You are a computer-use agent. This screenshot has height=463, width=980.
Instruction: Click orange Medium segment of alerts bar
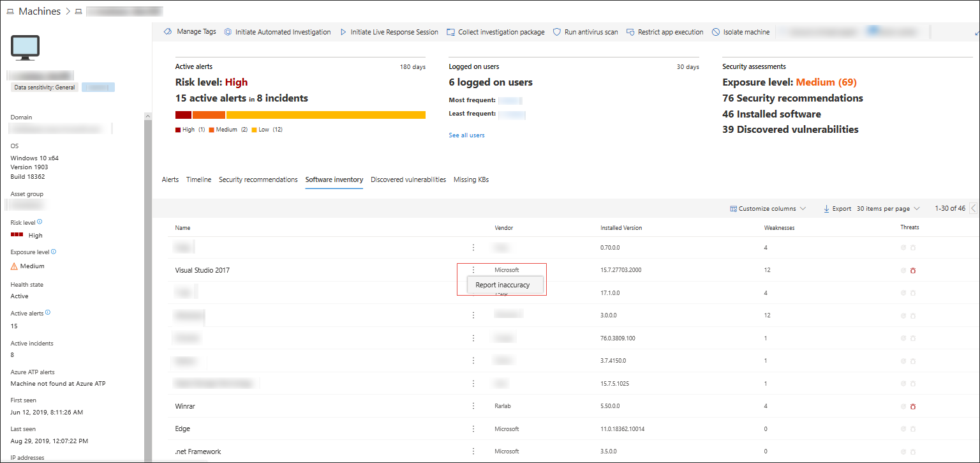pos(209,115)
